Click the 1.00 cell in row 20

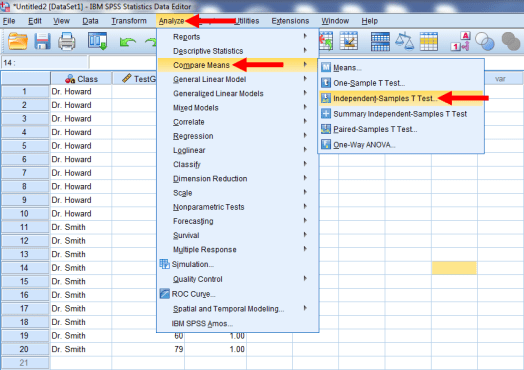tap(216, 349)
